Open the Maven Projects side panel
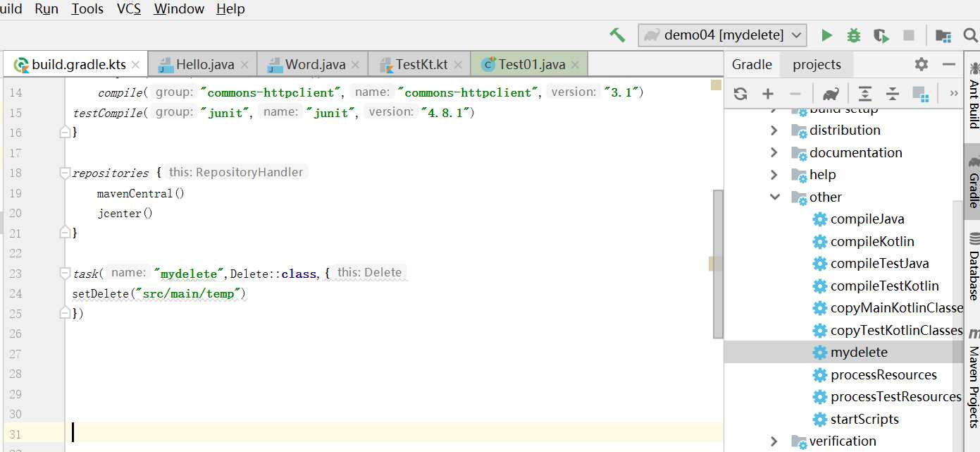Viewport: 980px width, 452px height. [973, 379]
